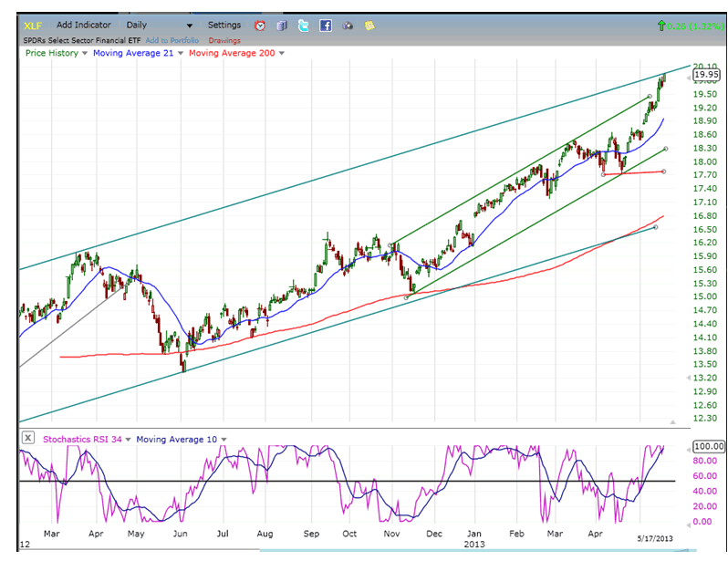The image size is (728, 561).
Task: Close the Stochastics RSI panel with X
Action: click(x=28, y=439)
